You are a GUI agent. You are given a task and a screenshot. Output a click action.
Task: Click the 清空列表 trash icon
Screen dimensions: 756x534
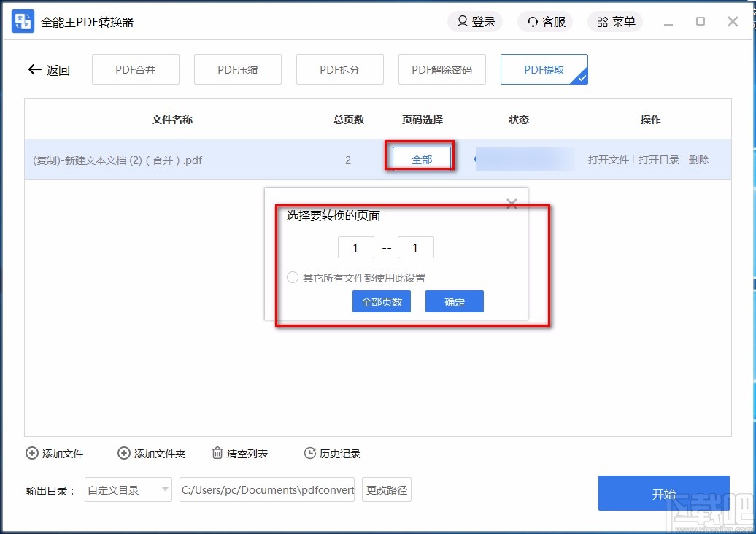tap(217, 453)
